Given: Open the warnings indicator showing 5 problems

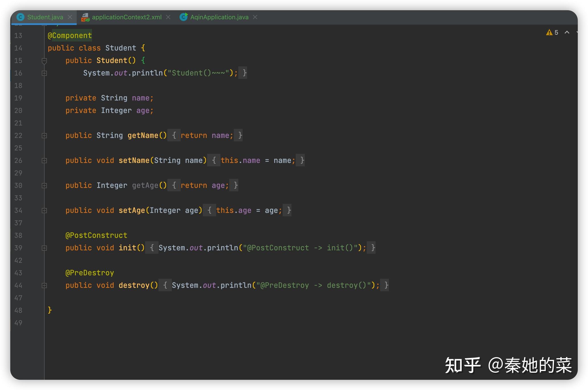Looking at the screenshot, I should (552, 32).
